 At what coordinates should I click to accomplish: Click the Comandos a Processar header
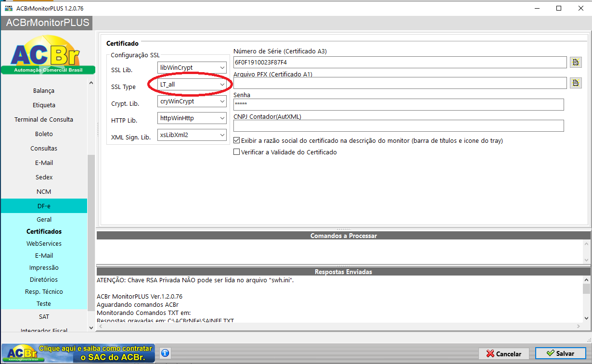point(343,236)
